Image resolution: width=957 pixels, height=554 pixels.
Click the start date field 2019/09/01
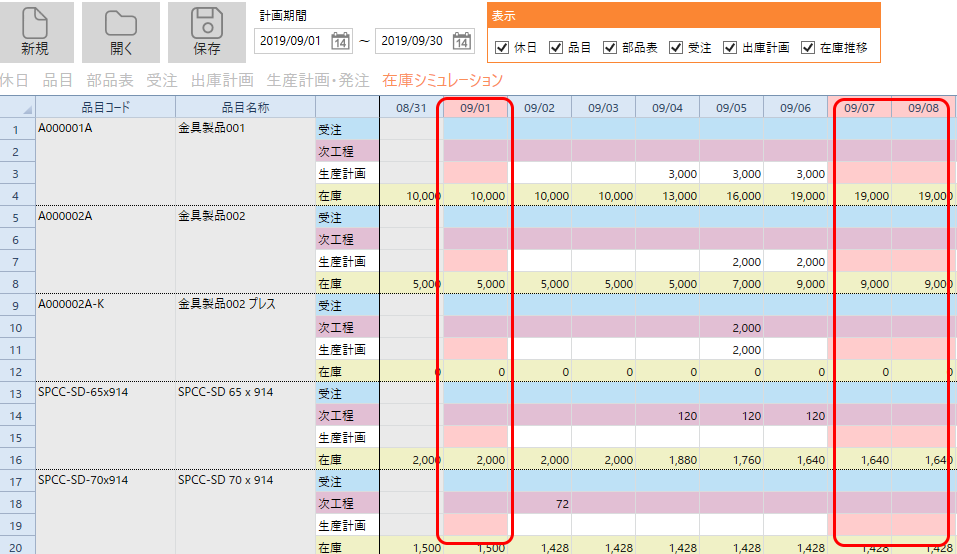pos(292,41)
